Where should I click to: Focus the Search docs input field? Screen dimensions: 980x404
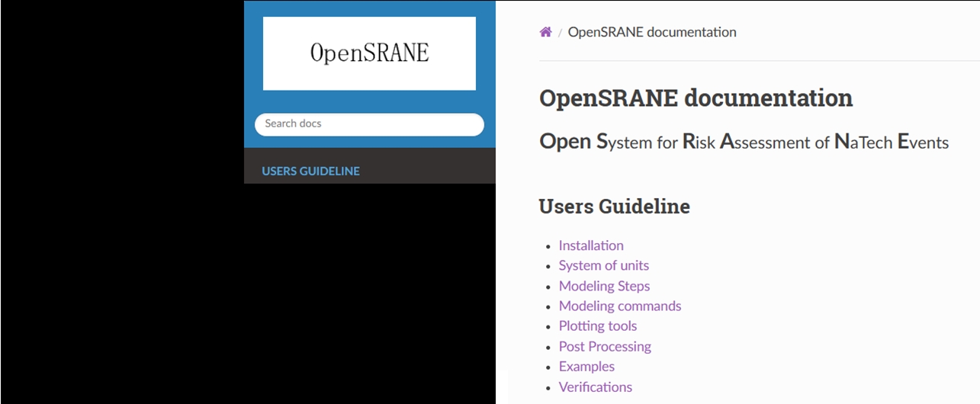(x=369, y=124)
